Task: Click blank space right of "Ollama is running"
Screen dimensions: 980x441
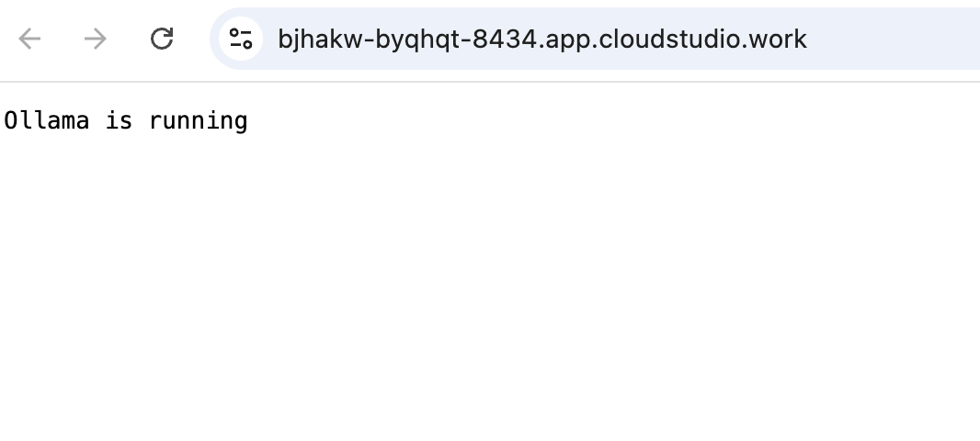Action: [x=552, y=120]
